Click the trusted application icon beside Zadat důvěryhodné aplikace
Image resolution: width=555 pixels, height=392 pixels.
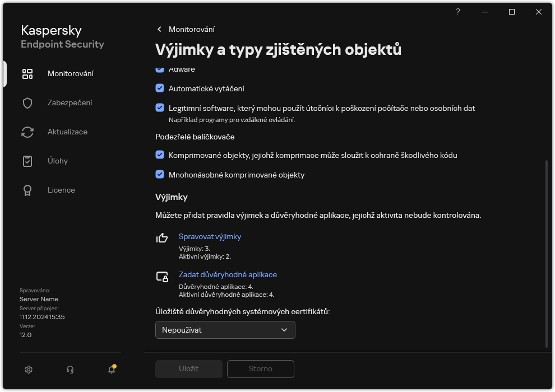click(161, 277)
